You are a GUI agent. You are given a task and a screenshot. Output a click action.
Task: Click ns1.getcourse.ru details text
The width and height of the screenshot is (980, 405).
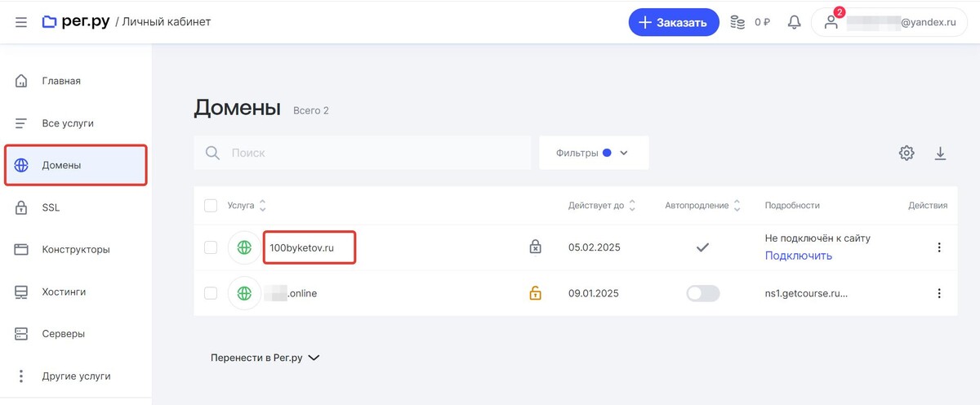806,293
